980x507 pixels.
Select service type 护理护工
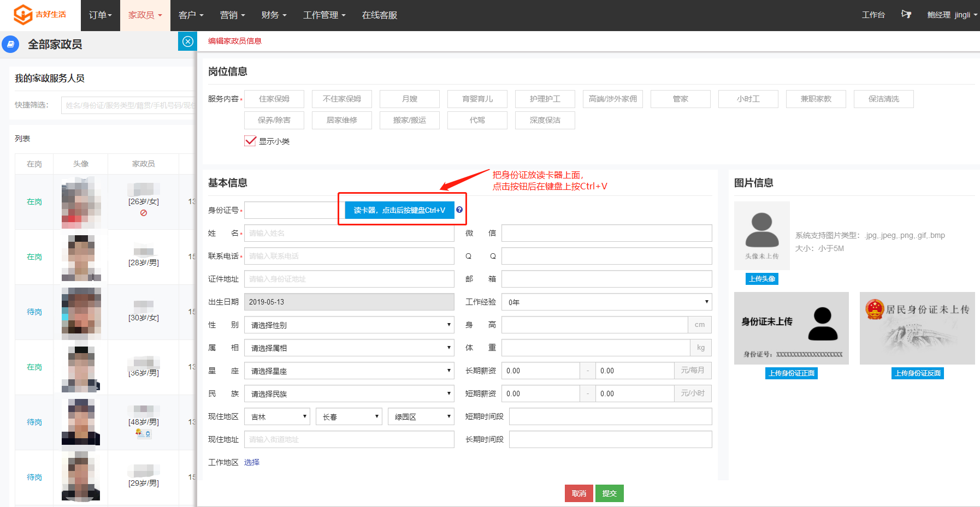[x=545, y=99]
